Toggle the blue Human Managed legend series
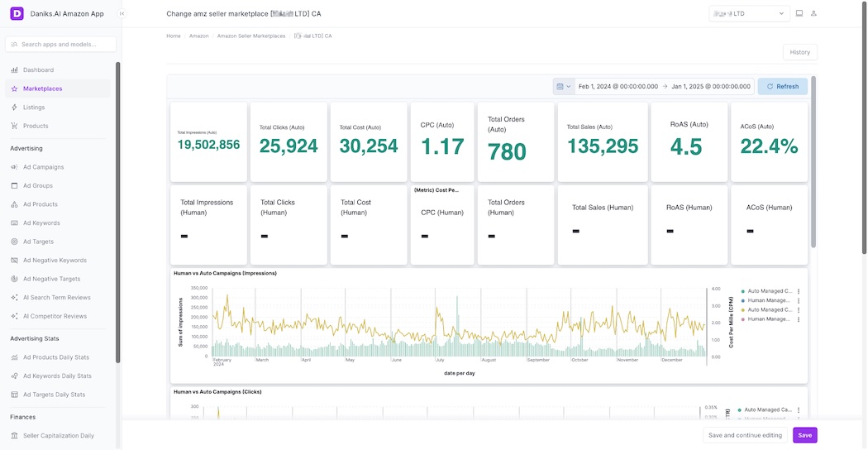868x450 pixels. [769, 300]
